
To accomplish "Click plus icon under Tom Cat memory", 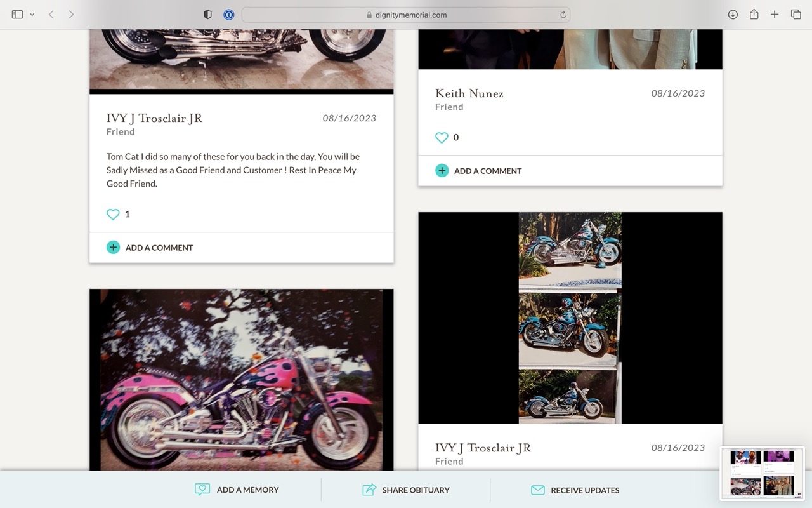I will (x=113, y=247).
